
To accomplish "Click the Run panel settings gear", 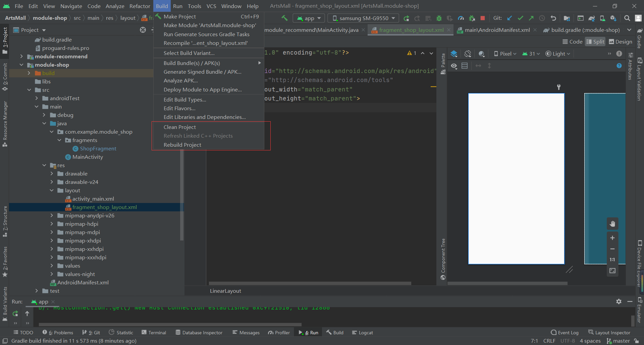I will (619, 301).
